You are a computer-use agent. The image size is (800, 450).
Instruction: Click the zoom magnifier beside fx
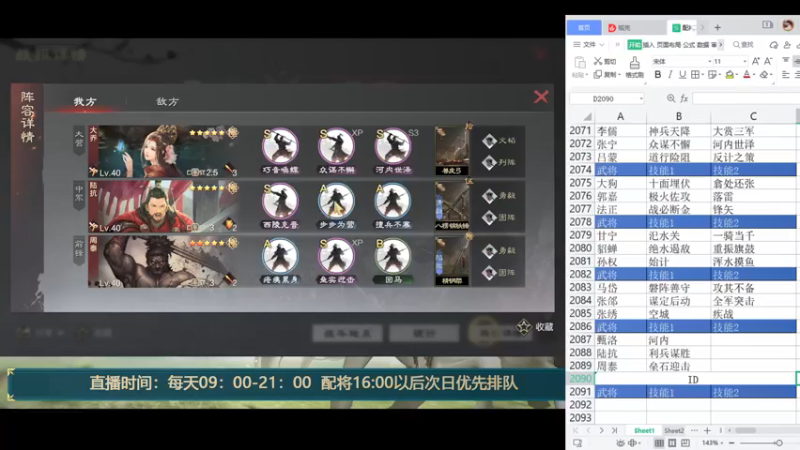(x=671, y=98)
